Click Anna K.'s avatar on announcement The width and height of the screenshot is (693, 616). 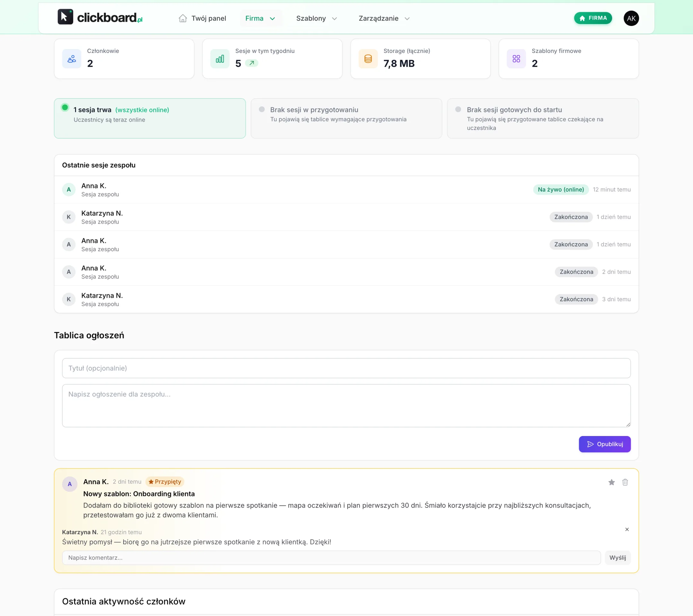[x=70, y=484]
